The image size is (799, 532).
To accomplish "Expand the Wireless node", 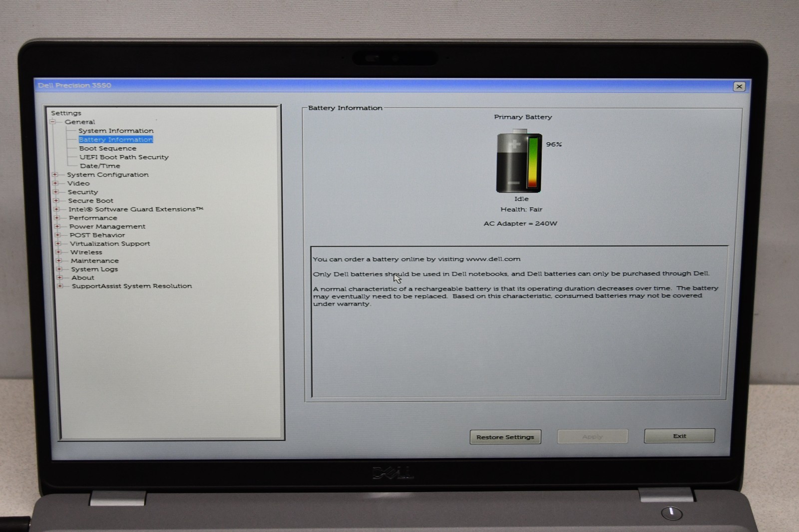I will point(59,252).
